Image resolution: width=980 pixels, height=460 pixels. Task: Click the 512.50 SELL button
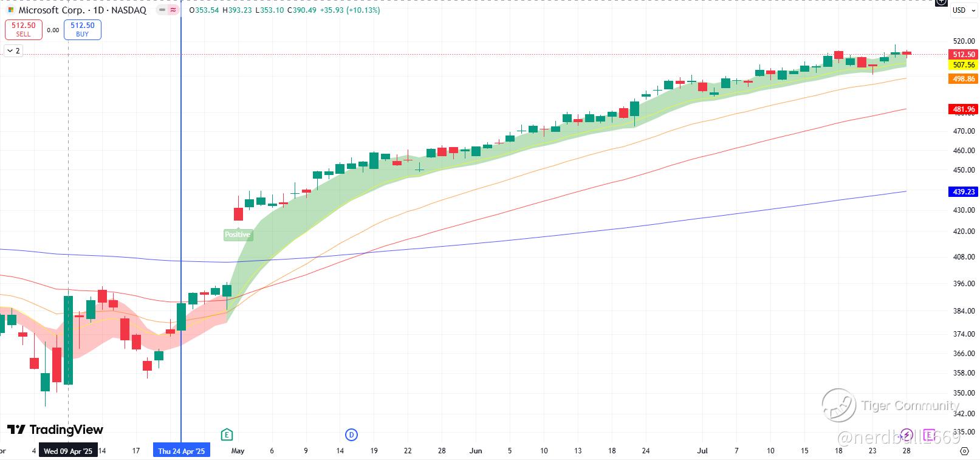pos(24,29)
